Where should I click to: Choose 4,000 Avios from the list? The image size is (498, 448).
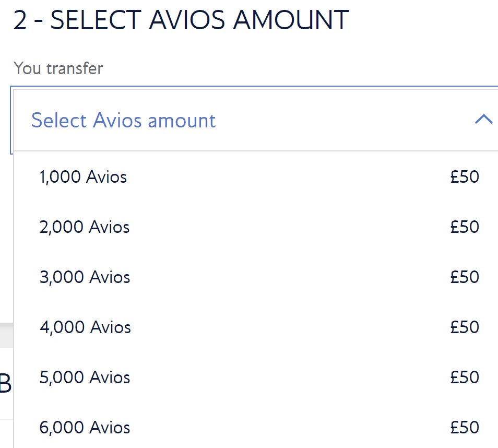[x=85, y=327]
